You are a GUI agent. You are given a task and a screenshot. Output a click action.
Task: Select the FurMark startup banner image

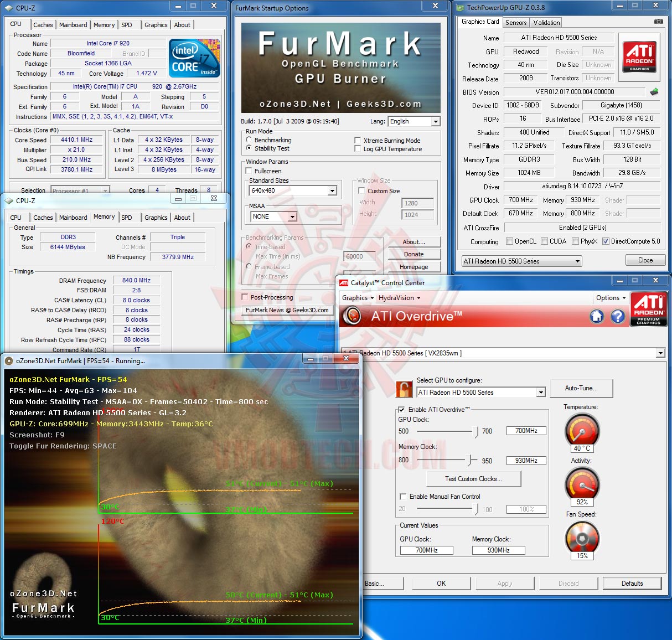[341, 68]
